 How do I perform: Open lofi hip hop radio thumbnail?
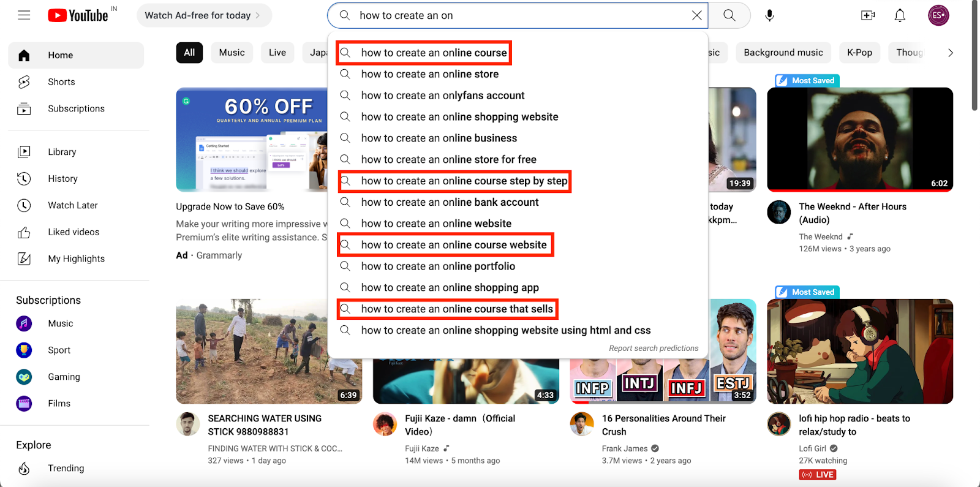coord(860,352)
